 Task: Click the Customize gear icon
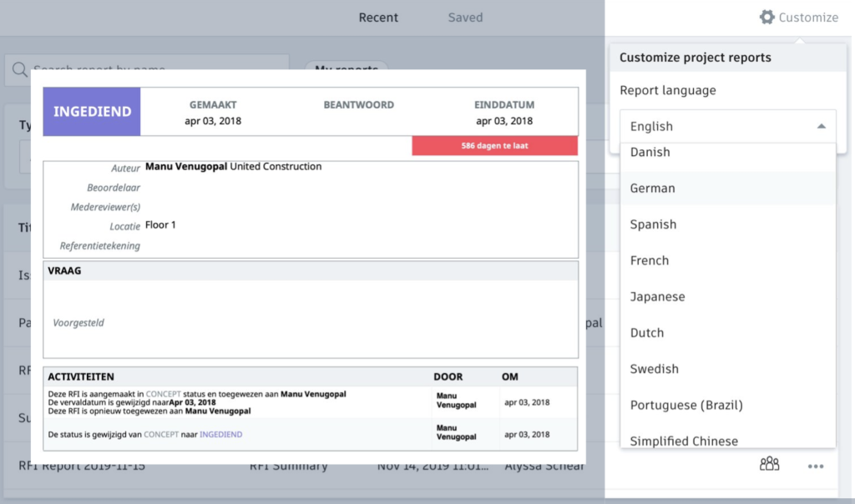click(x=766, y=17)
